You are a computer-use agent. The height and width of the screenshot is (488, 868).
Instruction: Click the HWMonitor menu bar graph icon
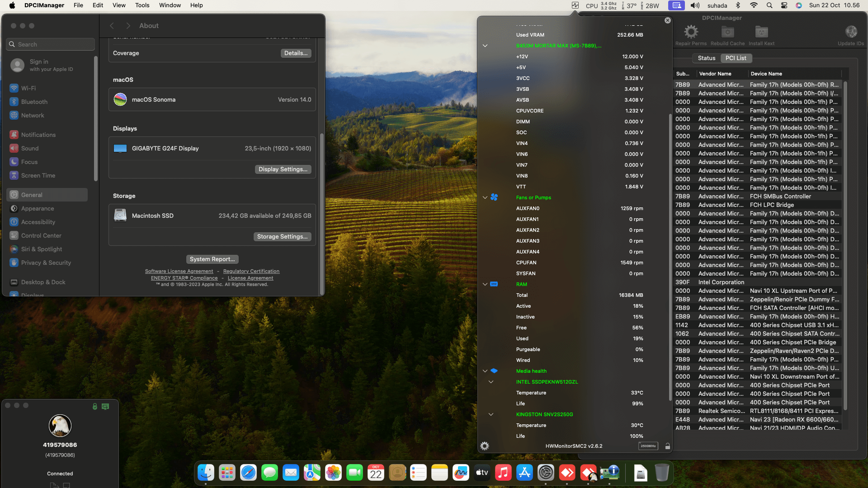coord(575,5)
